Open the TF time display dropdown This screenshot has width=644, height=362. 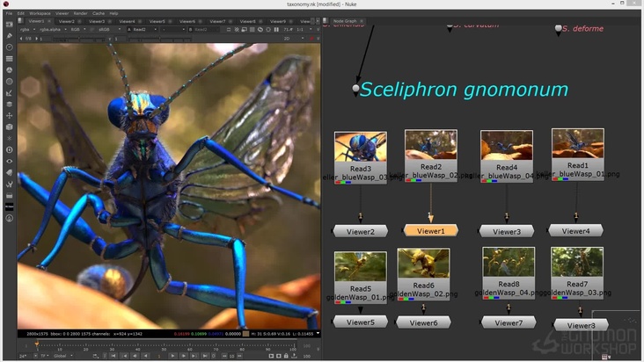click(44, 356)
